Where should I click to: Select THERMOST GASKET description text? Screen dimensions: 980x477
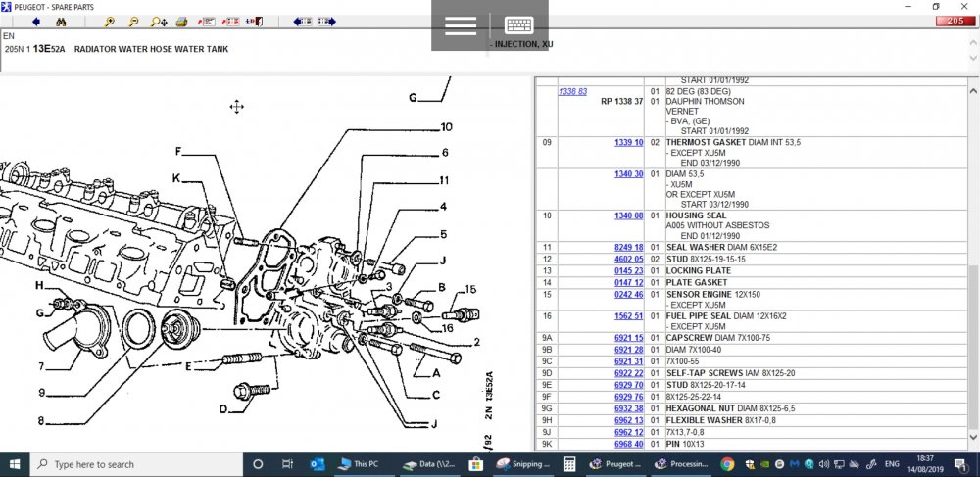pyautogui.click(x=706, y=142)
